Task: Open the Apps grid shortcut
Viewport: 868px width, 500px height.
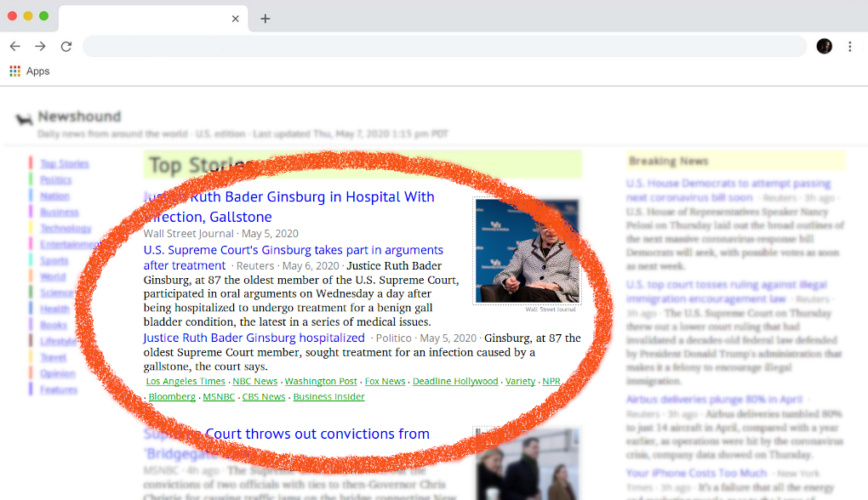Action: pyautogui.click(x=30, y=71)
